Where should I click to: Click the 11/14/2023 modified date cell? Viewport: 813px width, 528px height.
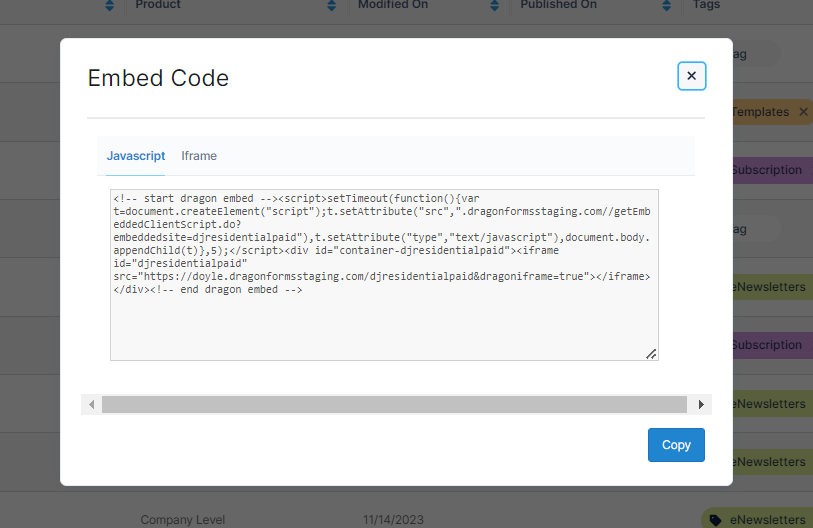click(x=392, y=520)
